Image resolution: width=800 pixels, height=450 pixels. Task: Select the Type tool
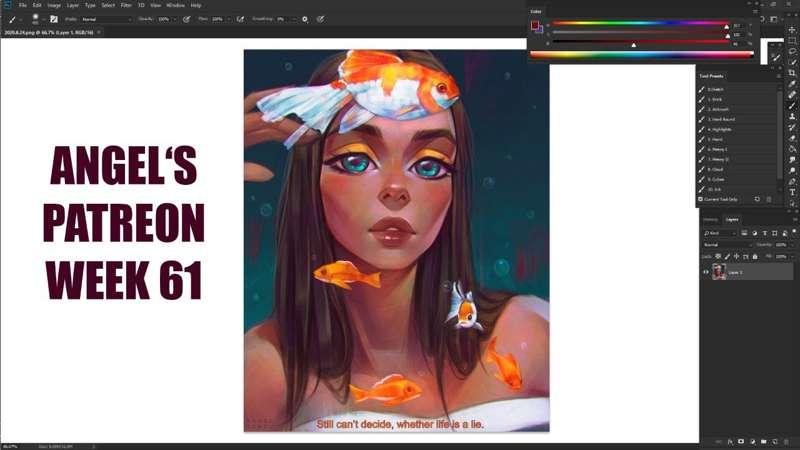792,192
